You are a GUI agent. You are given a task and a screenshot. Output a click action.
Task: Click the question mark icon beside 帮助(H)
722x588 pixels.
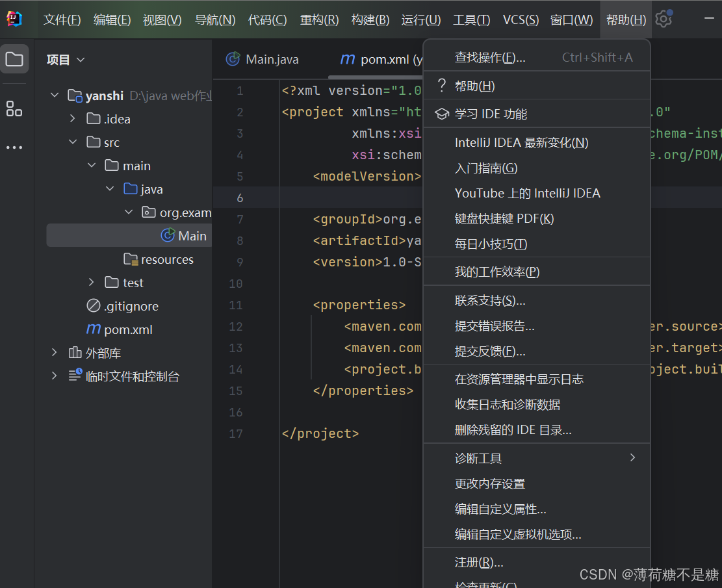point(441,85)
